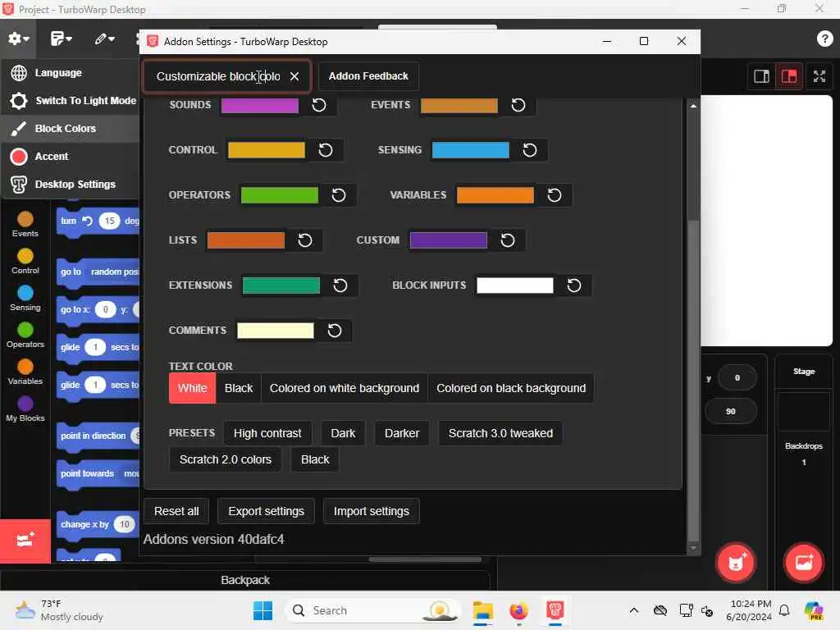Screen dimensions: 840x630
Task: Apply the Black preset
Action: (x=315, y=459)
